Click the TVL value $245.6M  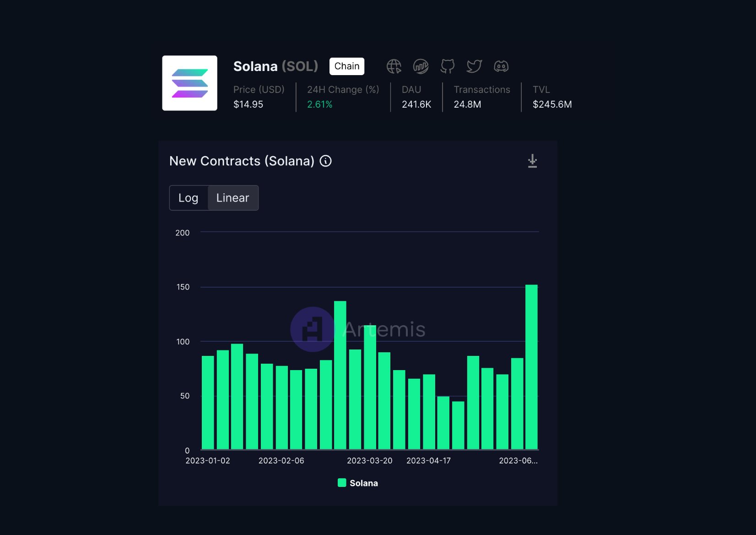point(552,104)
